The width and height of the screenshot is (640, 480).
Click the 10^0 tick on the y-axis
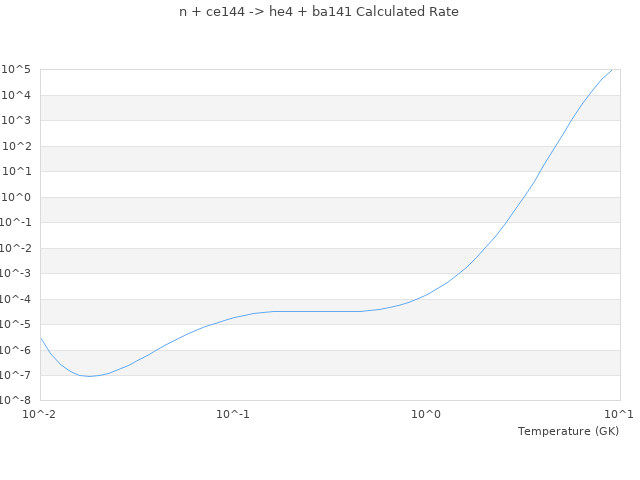click(x=17, y=197)
